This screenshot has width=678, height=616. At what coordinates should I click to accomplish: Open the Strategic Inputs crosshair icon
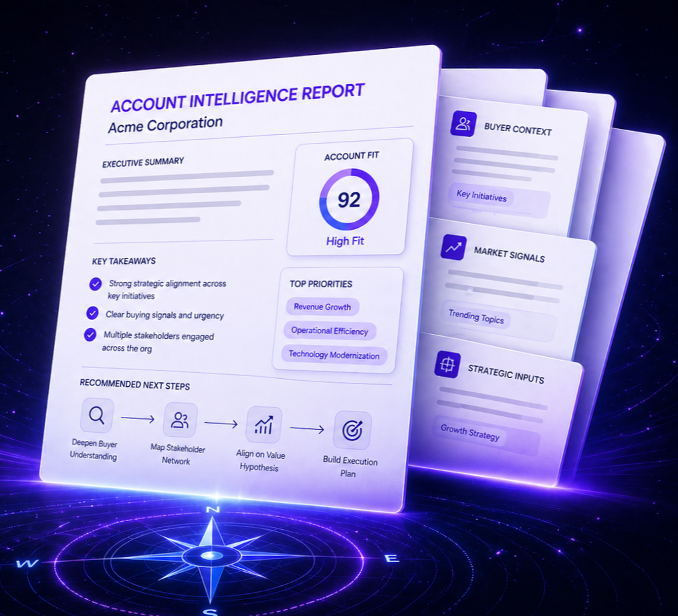tap(447, 365)
